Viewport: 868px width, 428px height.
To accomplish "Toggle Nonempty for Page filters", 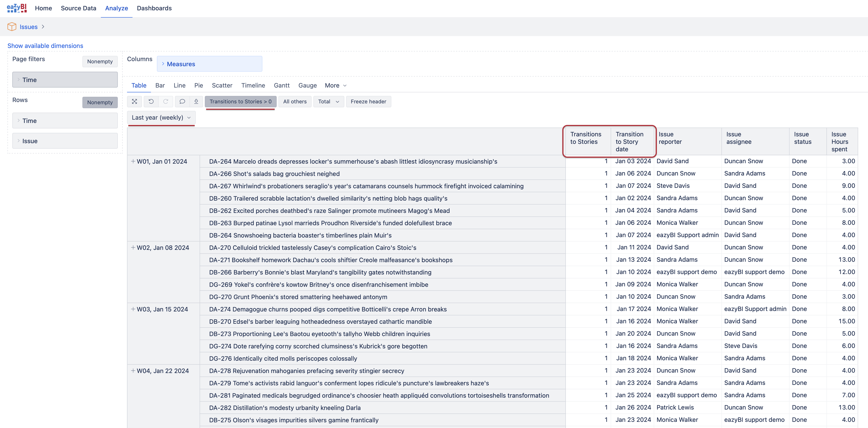I will (100, 61).
